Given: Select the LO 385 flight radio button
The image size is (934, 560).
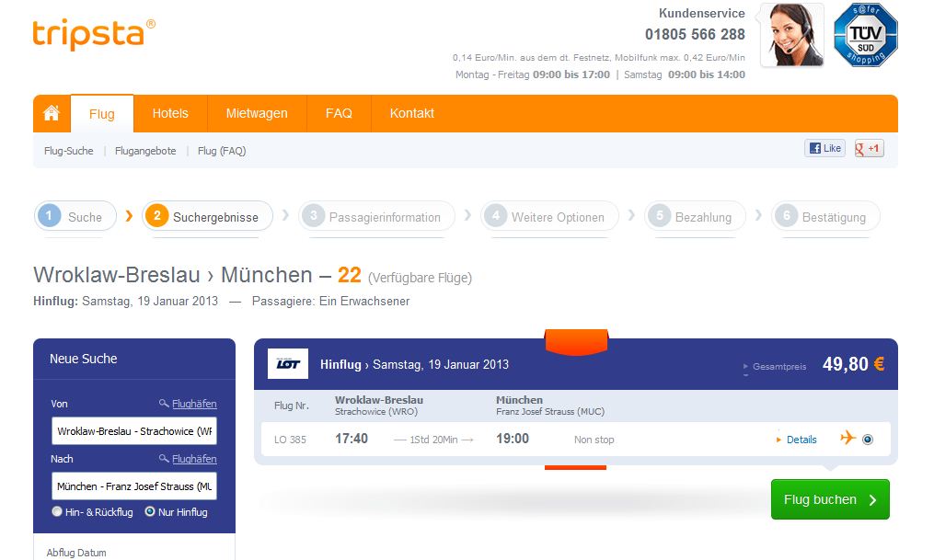Looking at the screenshot, I should pyautogui.click(x=868, y=440).
